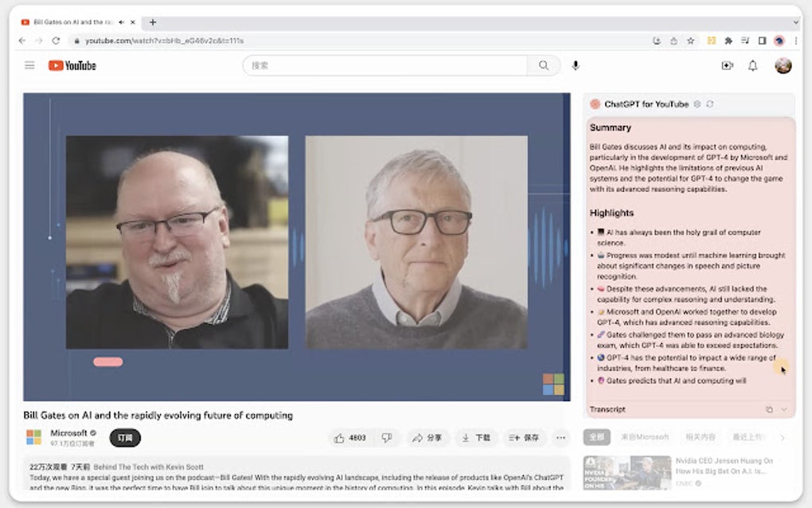Click the 分享 share button
The width and height of the screenshot is (812, 508).
[x=427, y=438]
